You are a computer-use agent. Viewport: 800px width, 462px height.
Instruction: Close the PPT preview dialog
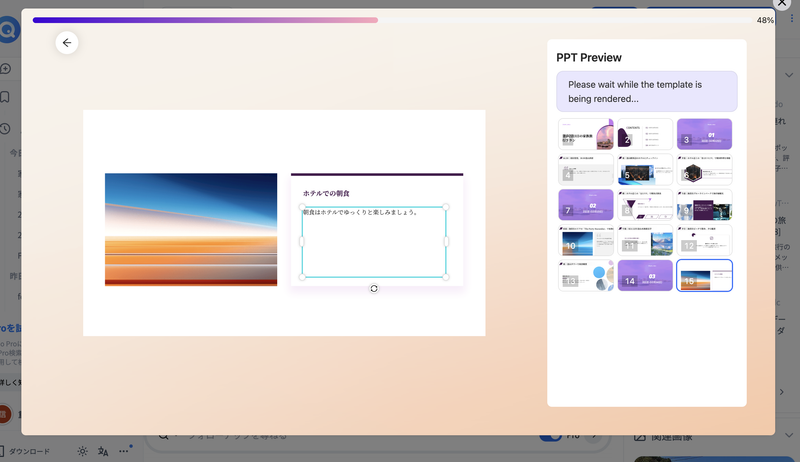click(x=782, y=5)
